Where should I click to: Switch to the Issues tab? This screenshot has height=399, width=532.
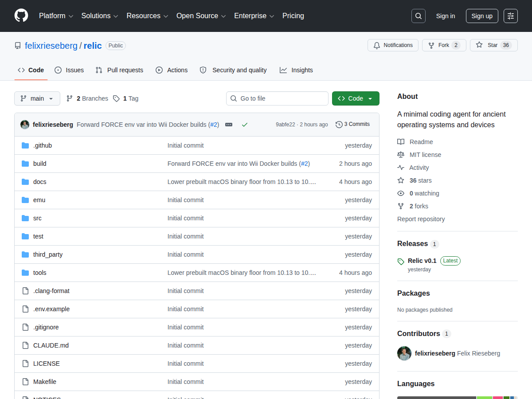pos(69,70)
